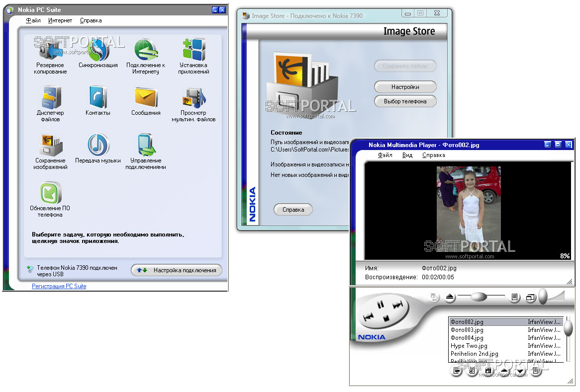Move playlist item down arrow

(x=520, y=371)
